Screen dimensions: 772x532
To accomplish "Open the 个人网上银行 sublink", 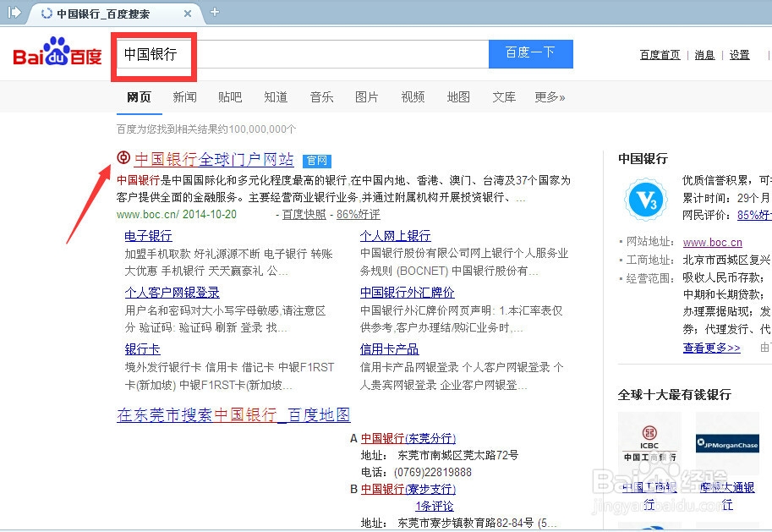I will (396, 236).
